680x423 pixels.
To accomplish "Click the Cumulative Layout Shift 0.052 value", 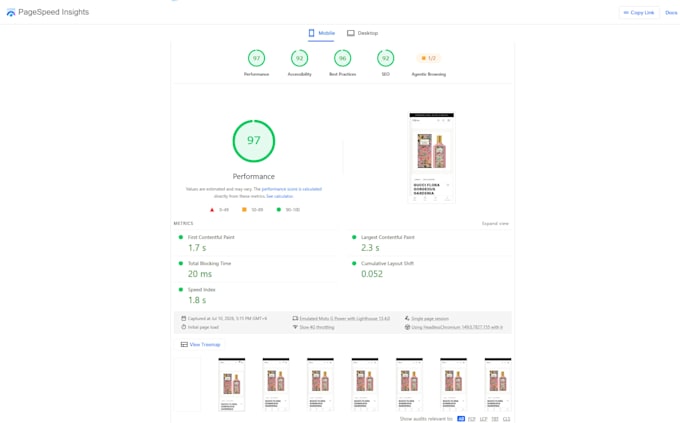I will 372,274.
